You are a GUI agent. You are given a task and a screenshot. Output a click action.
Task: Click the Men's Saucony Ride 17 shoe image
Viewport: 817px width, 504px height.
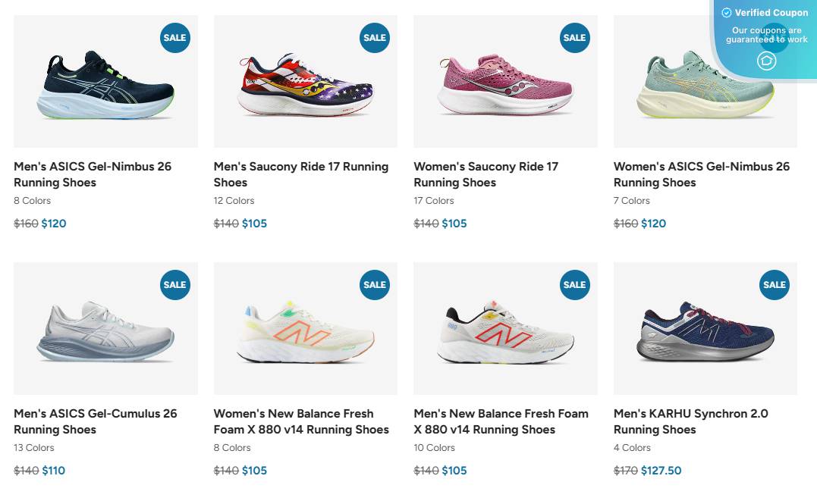[x=305, y=82]
